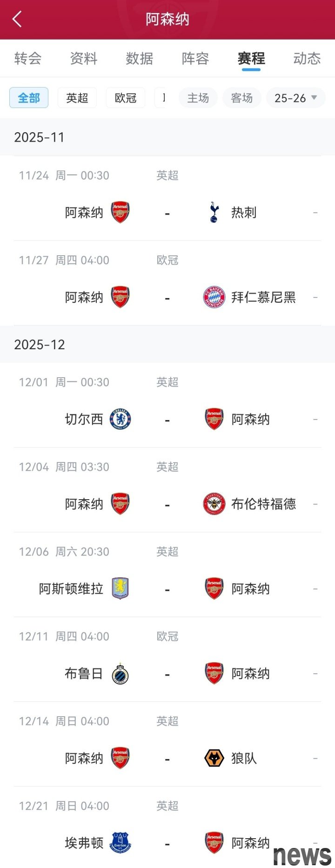
Task: Click the Bayern Munich (拜仁慕尼黑) logo
Action: 214,297
